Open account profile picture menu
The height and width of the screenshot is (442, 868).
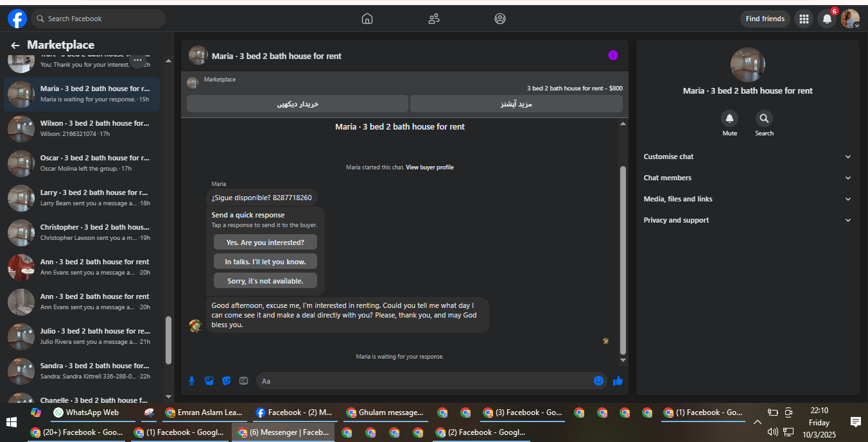851,19
